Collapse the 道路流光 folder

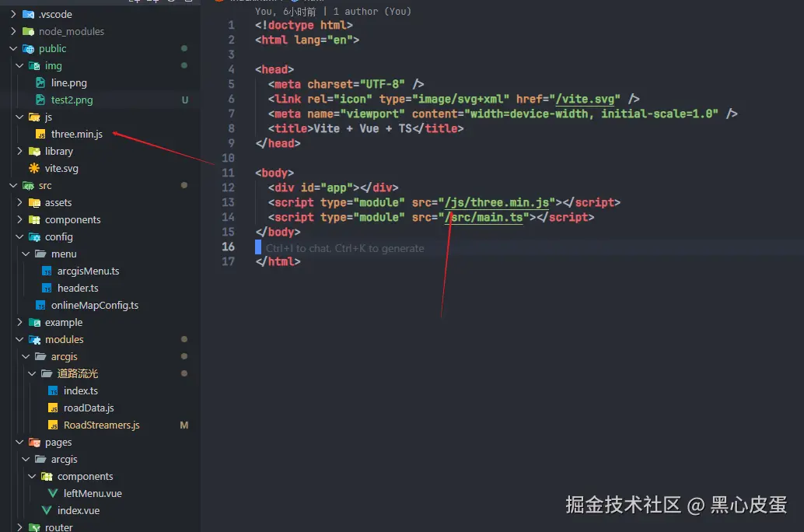click(x=32, y=374)
